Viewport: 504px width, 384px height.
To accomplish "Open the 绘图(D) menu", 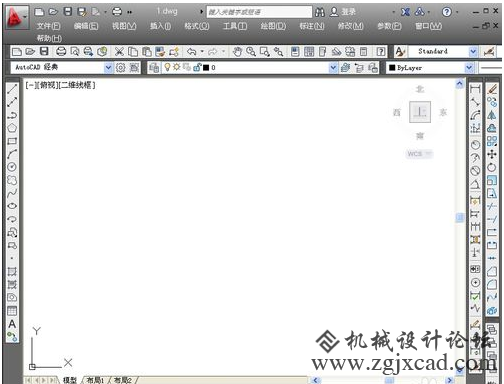I will pyautogui.click(x=273, y=26).
